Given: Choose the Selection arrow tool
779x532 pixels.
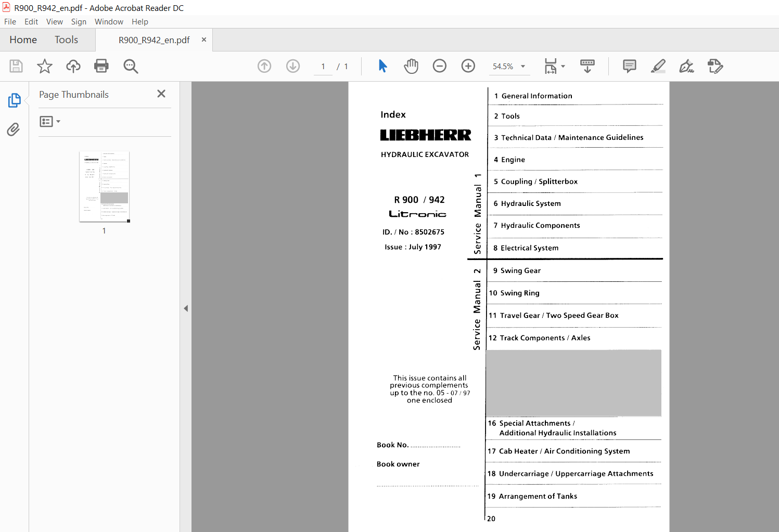Looking at the screenshot, I should tap(383, 66).
